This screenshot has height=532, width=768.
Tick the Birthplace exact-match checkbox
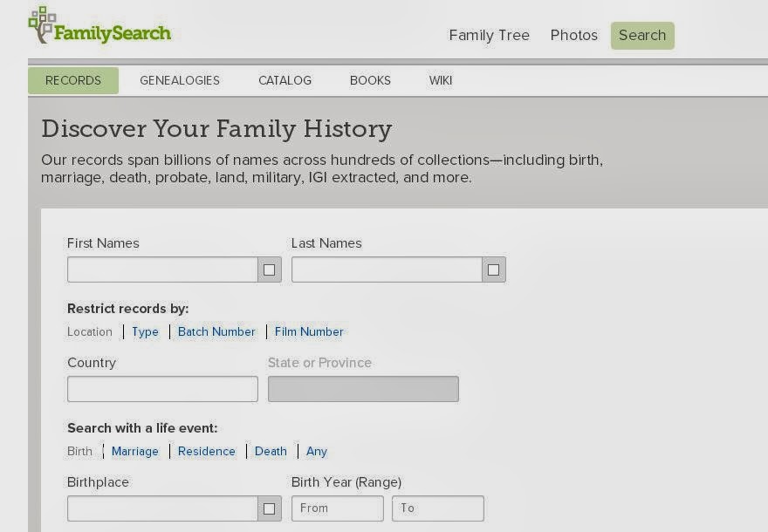pos(269,508)
